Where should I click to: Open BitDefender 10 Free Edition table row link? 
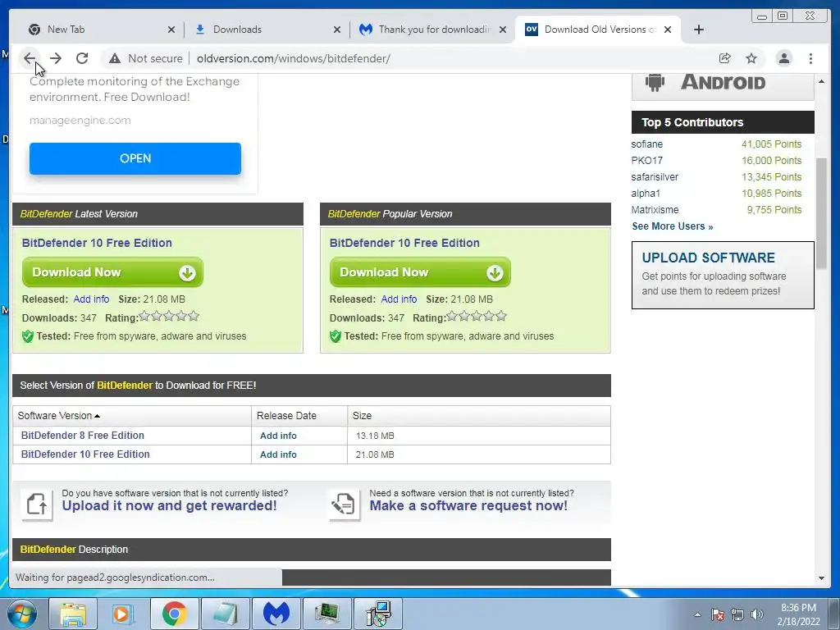(x=85, y=454)
